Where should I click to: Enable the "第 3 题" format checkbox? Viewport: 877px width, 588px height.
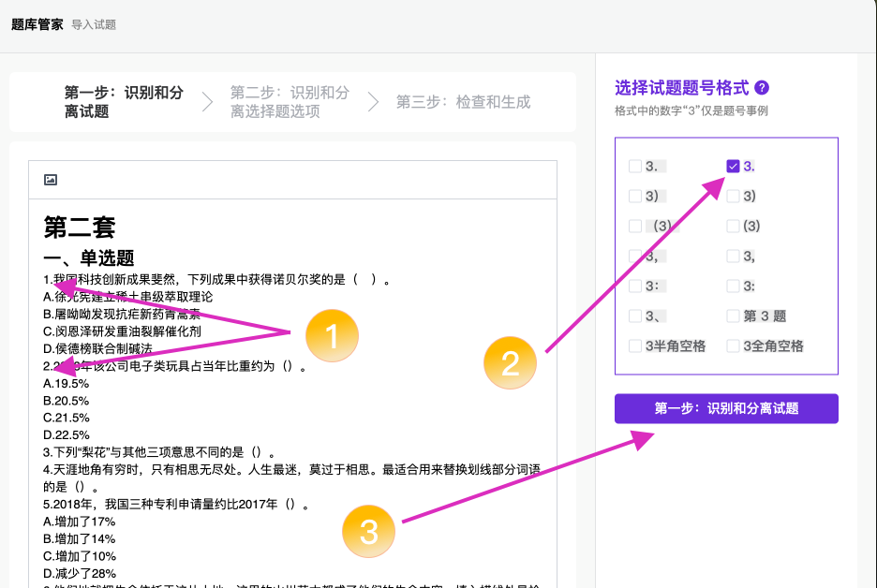[733, 316]
